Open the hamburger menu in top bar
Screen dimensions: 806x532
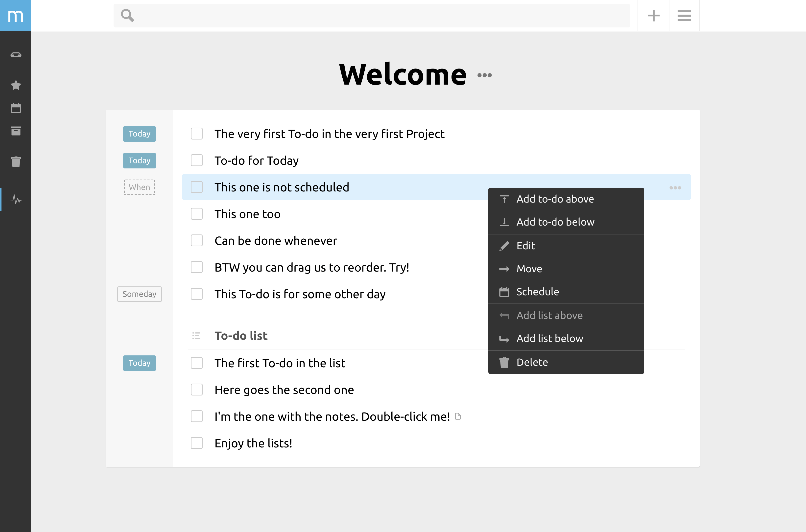684,16
